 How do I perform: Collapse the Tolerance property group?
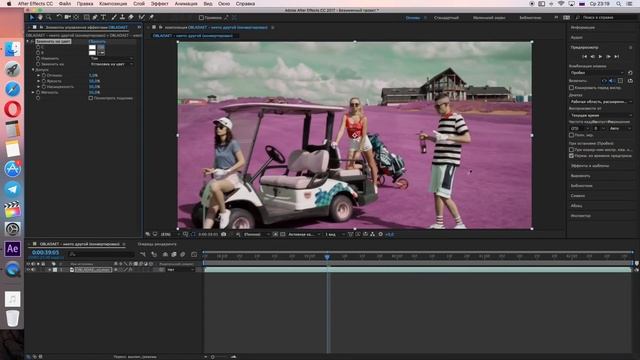pyautogui.click(x=33, y=70)
